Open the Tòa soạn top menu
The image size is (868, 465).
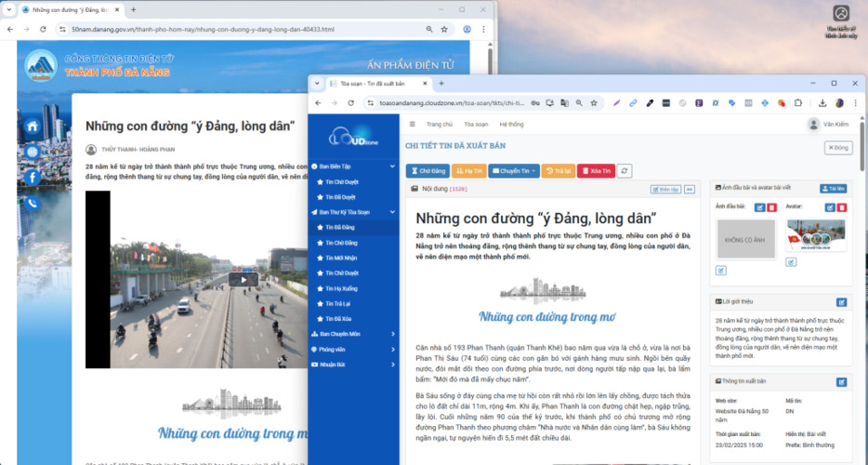pos(476,124)
